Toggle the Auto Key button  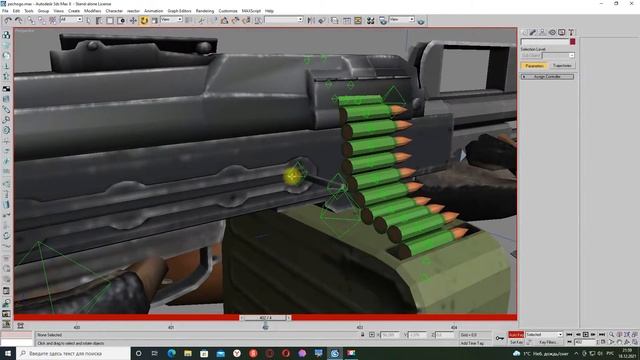tap(516, 335)
